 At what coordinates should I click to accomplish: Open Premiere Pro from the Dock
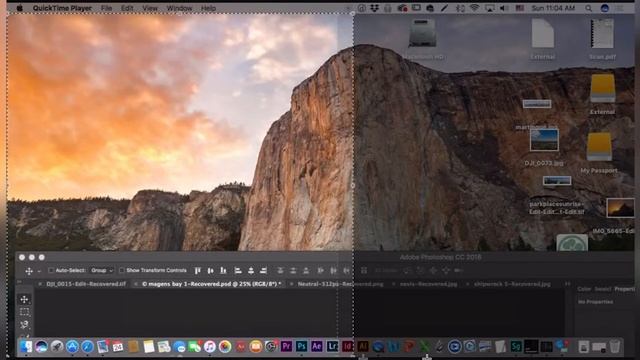tap(286, 347)
